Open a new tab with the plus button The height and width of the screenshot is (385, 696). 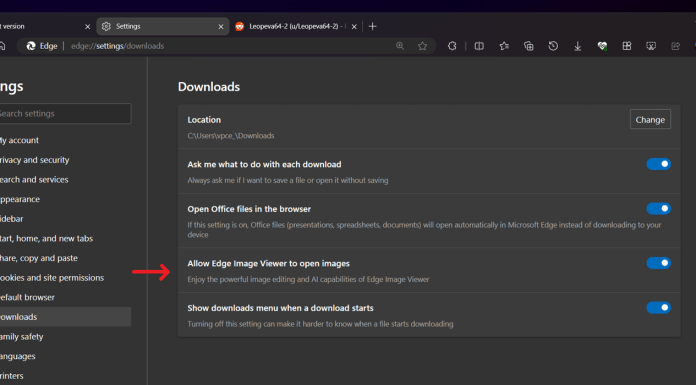[x=372, y=27]
